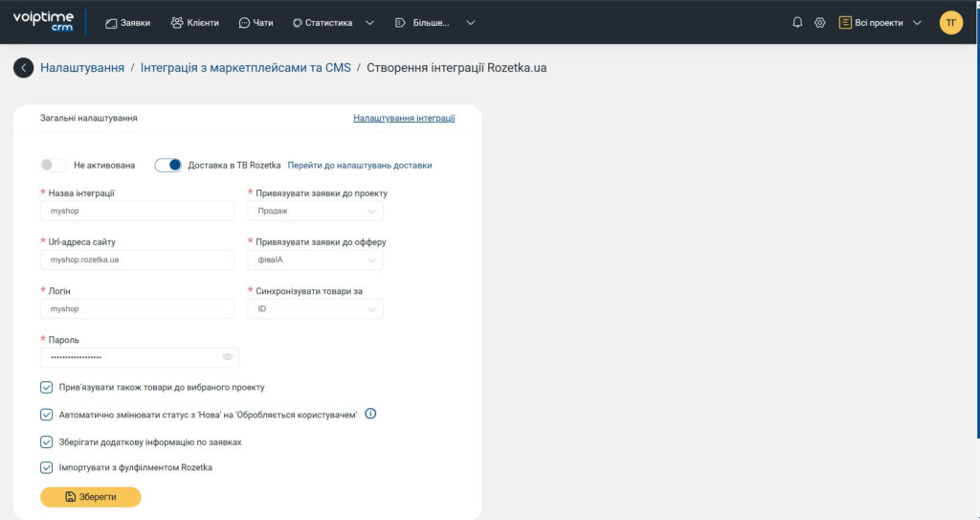This screenshot has width=980, height=520.
Task: Open the Налаштування інтеграції link
Action: tap(405, 118)
